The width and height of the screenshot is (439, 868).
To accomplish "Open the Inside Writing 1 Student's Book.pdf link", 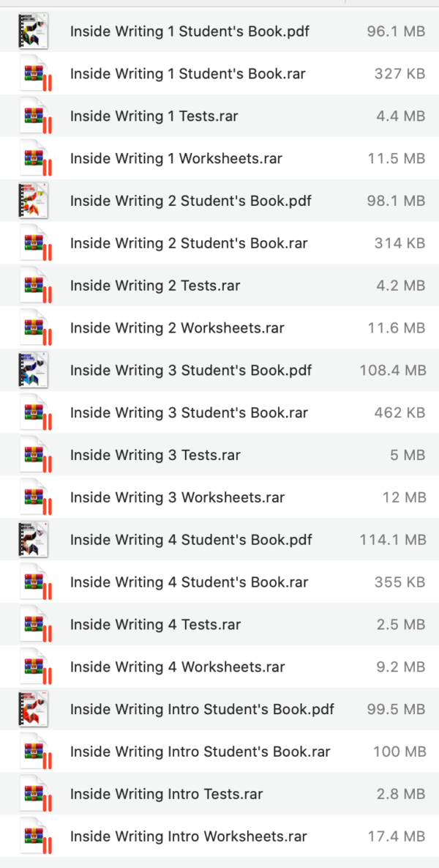I will point(189,31).
